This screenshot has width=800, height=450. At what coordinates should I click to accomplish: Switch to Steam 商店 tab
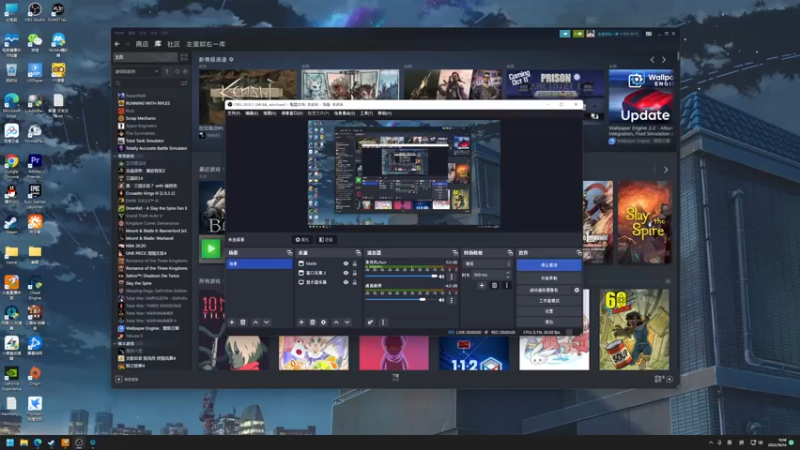click(142, 44)
